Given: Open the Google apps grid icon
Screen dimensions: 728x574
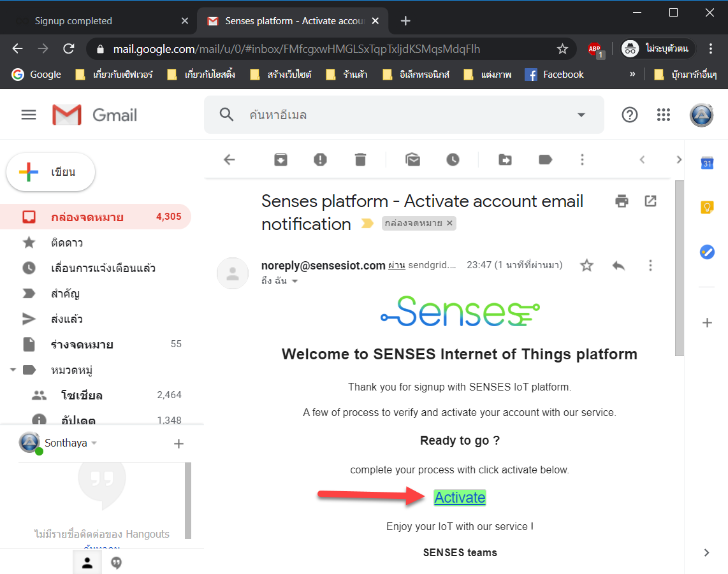Looking at the screenshot, I should pos(664,115).
